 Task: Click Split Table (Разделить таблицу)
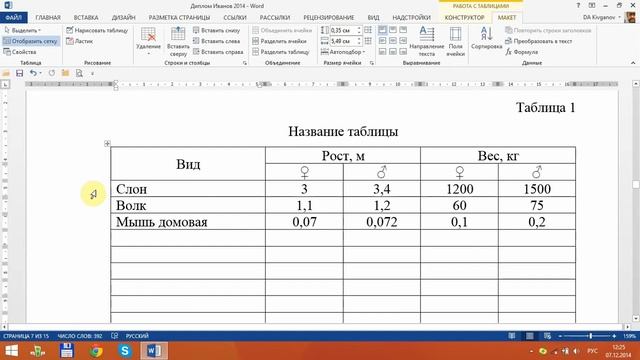pos(281,52)
